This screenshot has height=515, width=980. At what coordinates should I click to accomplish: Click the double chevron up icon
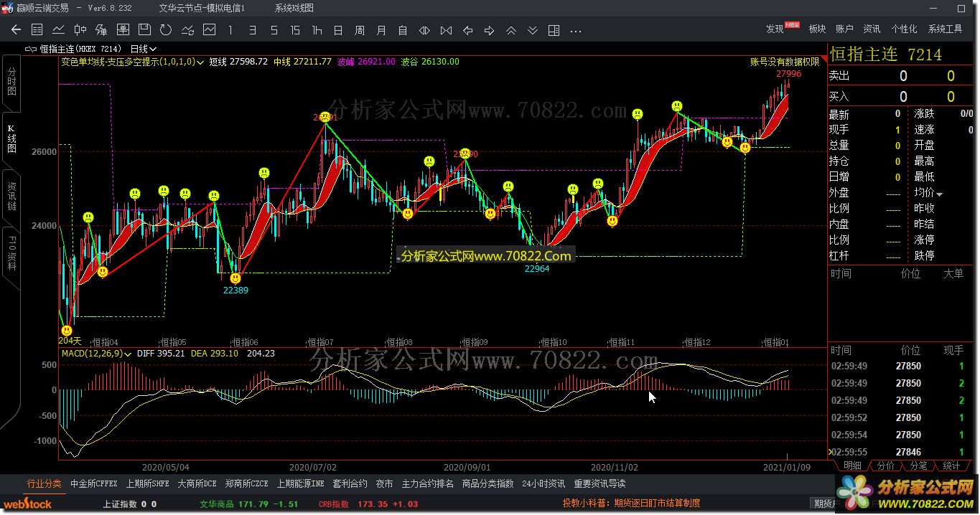tap(510, 30)
